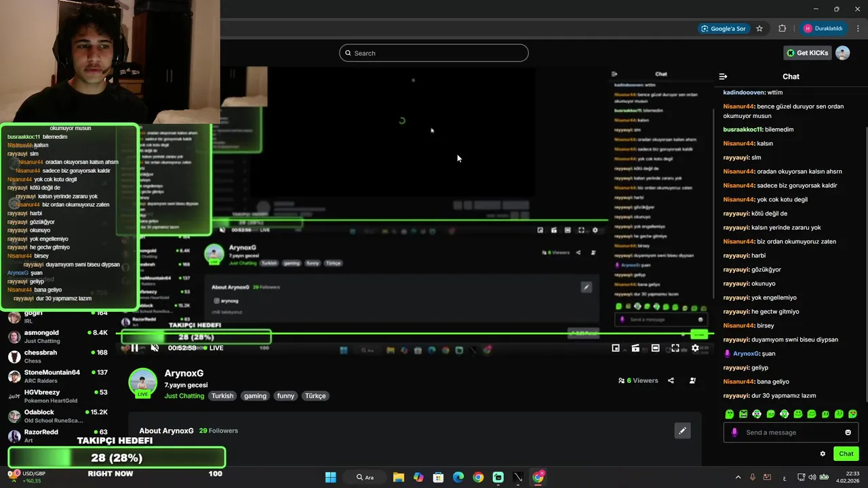Screen dimensions: 868x488
Task: Send message with green Chat button
Action: pyautogui.click(x=846, y=453)
